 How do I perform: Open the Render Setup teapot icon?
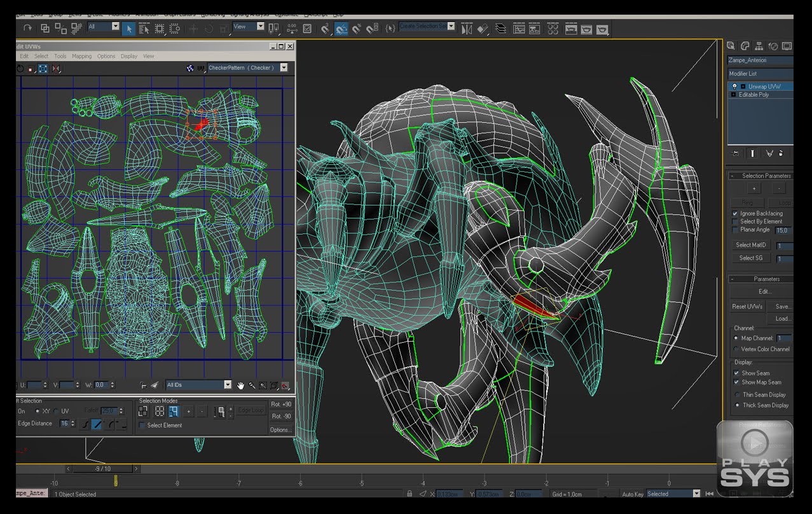pyautogui.click(x=570, y=29)
